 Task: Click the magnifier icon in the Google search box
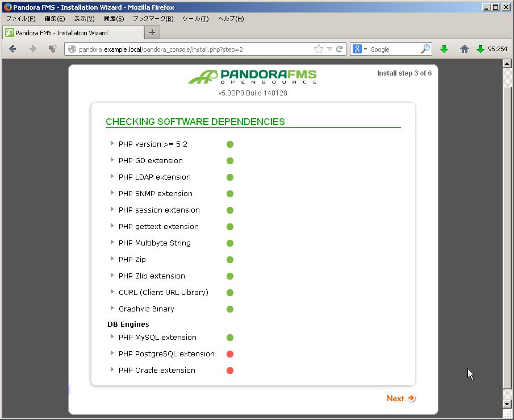pyautogui.click(x=425, y=49)
